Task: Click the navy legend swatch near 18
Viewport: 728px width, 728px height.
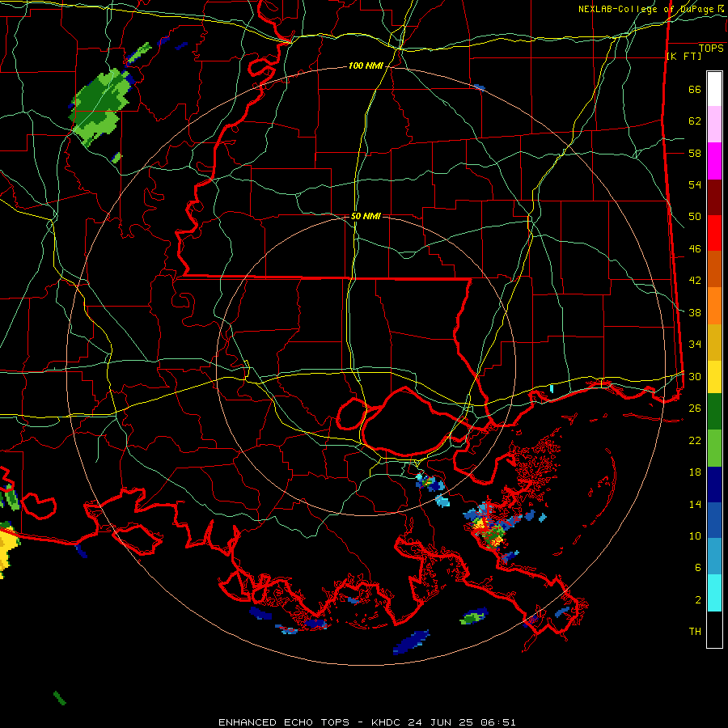Action: coord(714,485)
